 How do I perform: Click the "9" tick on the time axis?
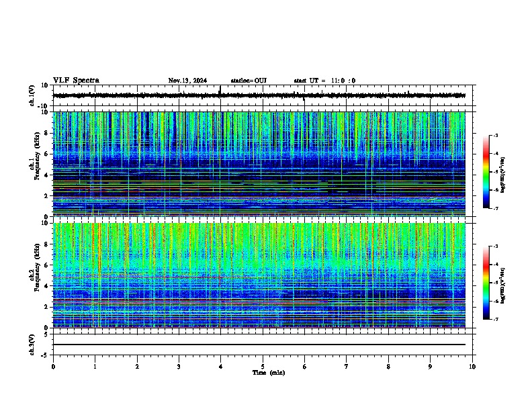pyautogui.click(x=430, y=367)
